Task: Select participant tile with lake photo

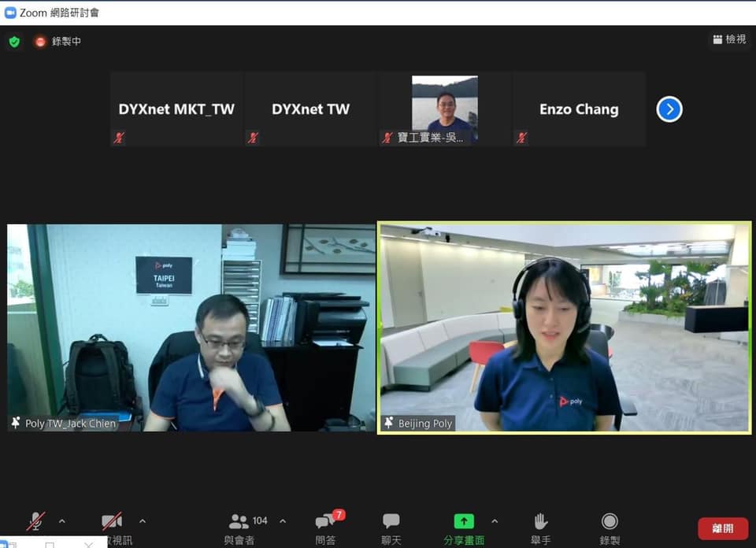Action: [444, 109]
